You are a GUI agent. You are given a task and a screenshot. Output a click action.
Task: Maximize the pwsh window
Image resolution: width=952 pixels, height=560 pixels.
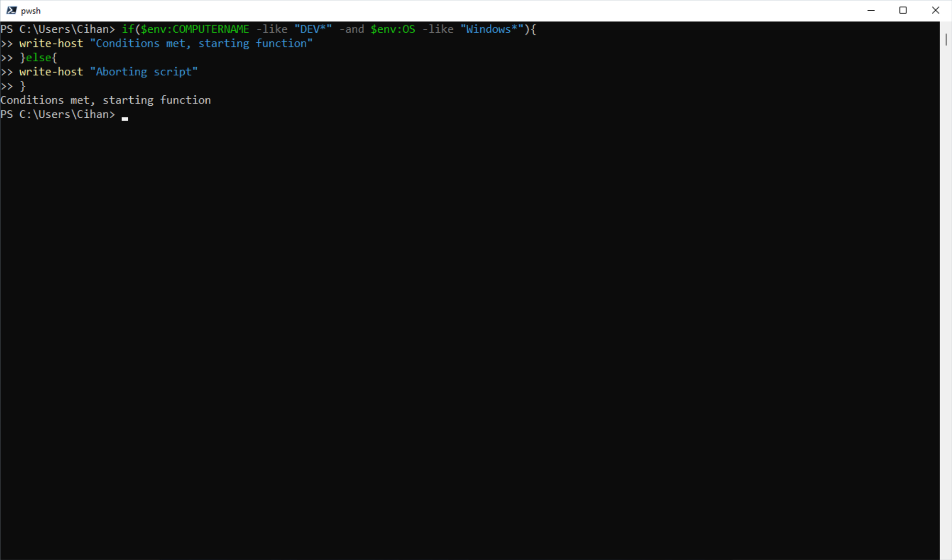pyautogui.click(x=903, y=10)
